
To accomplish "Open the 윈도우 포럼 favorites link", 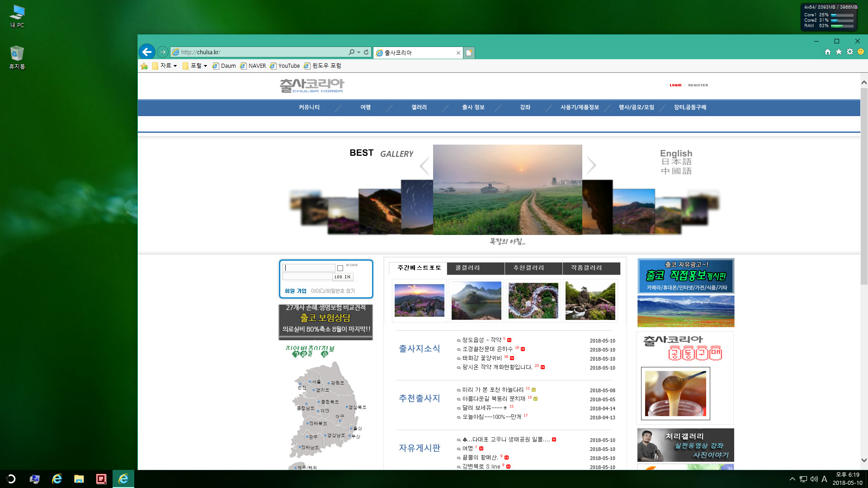I will [x=322, y=66].
